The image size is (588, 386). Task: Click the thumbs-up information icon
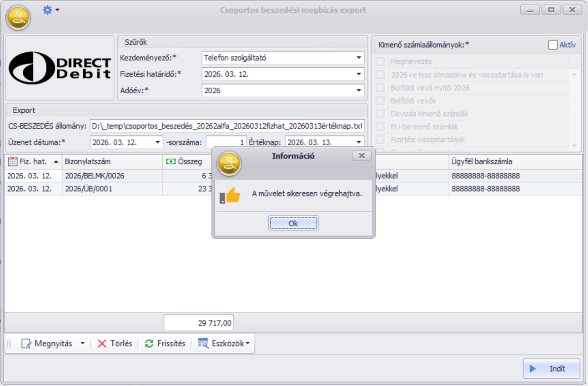pyautogui.click(x=230, y=195)
